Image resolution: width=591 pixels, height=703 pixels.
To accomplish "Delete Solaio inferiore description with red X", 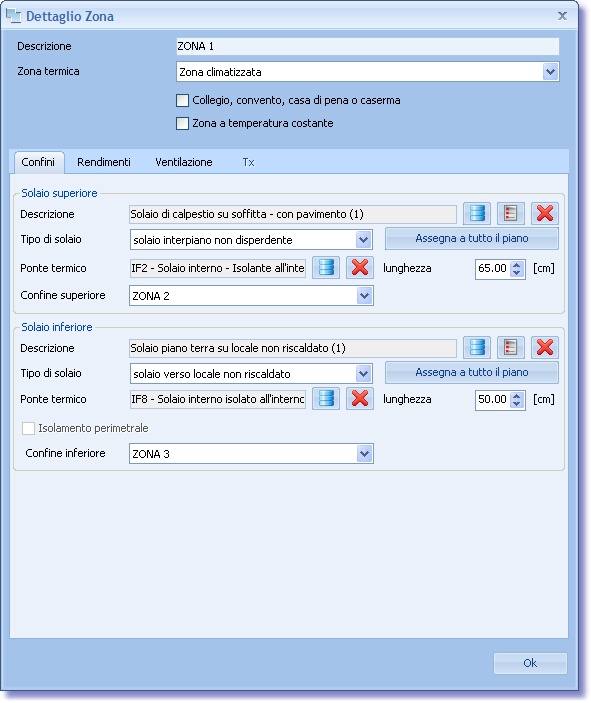I will (x=545, y=347).
